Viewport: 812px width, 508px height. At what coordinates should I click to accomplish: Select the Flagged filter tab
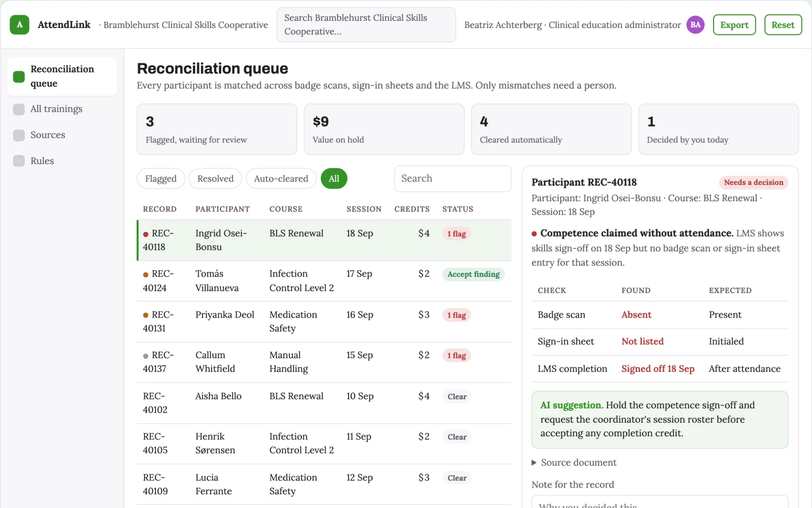[161, 178]
